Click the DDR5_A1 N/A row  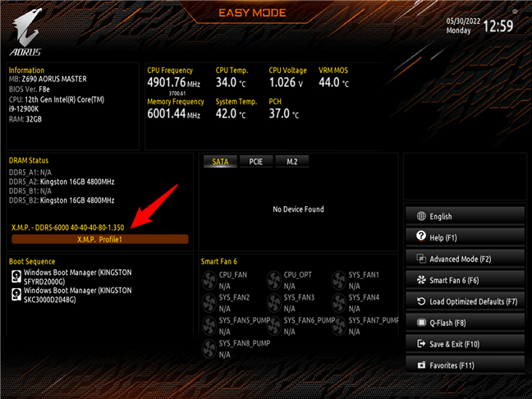[x=30, y=172]
